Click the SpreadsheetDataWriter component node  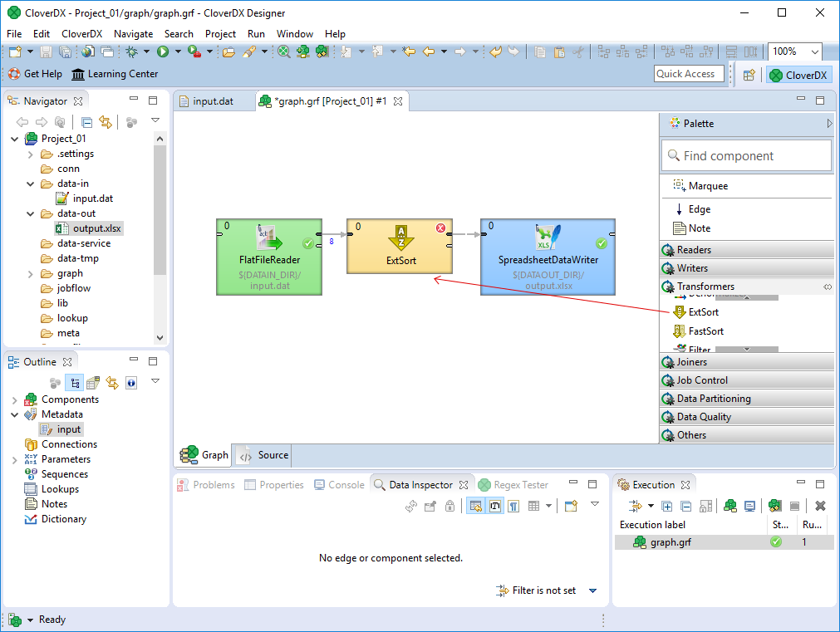[x=548, y=256]
